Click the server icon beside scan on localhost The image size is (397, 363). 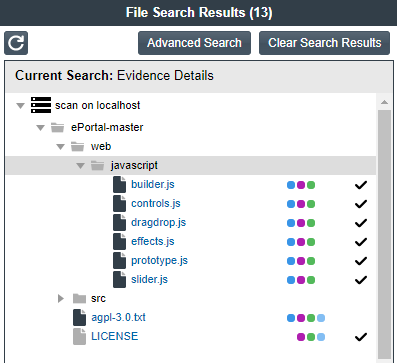coord(41,105)
